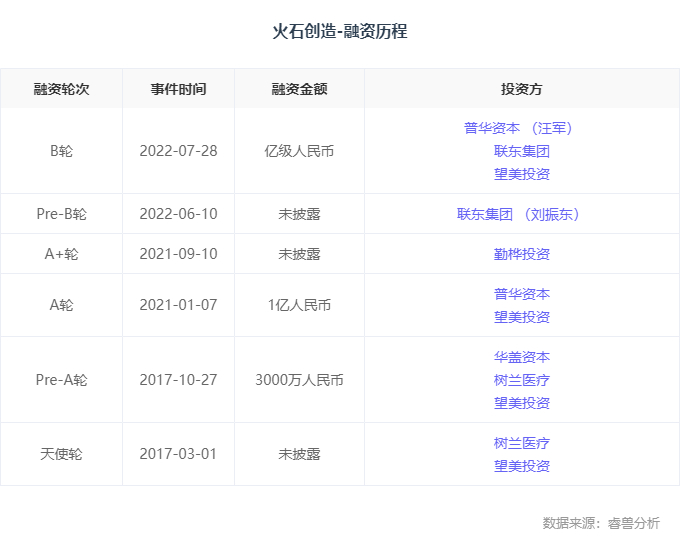Click 普华资本 in the A轮 row
The width and height of the screenshot is (680, 559).
coord(521,294)
